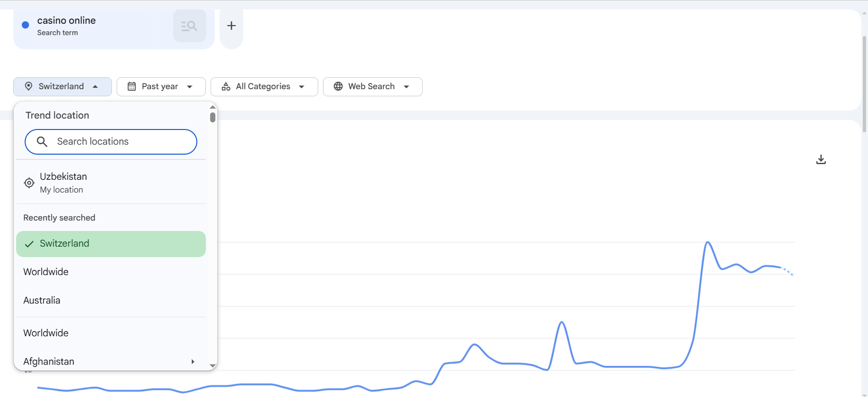
Task: Select Uzbekistan My location entry
Action: coord(111,183)
